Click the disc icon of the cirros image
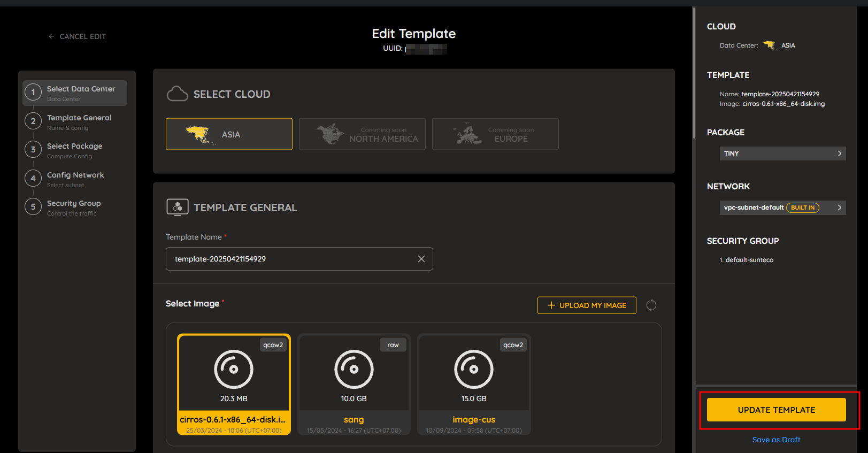This screenshot has height=453, width=868. [x=234, y=369]
